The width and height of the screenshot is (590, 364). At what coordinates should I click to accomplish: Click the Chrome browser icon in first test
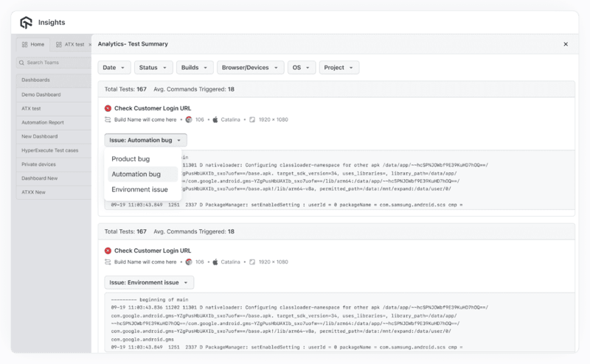[189, 119]
